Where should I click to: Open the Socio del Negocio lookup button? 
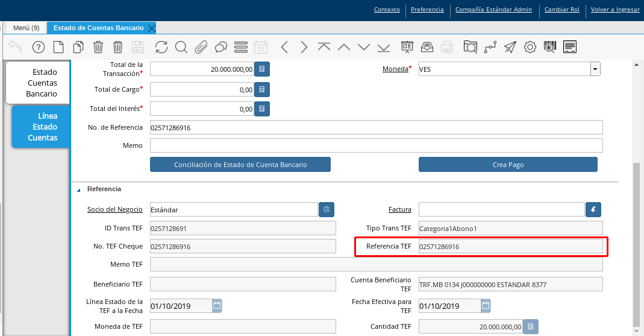(327, 209)
